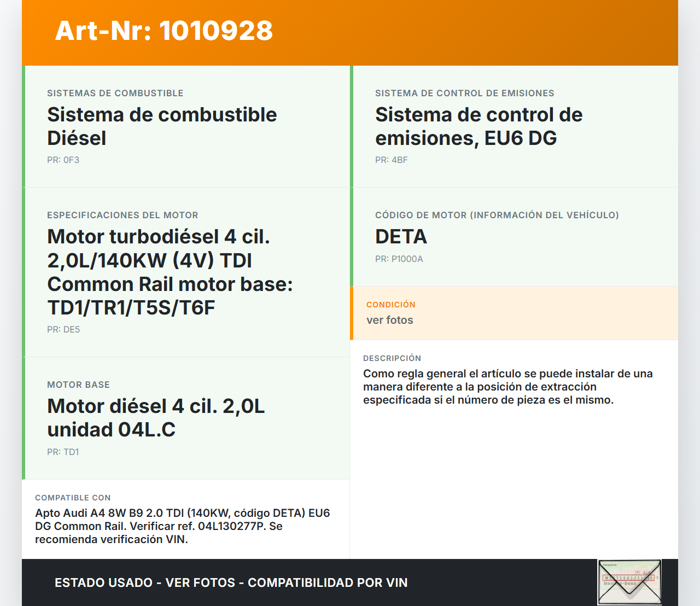The width and height of the screenshot is (700, 606).
Task: Select the orange 'CONDICIÓN' label
Action: [x=391, y=305]
